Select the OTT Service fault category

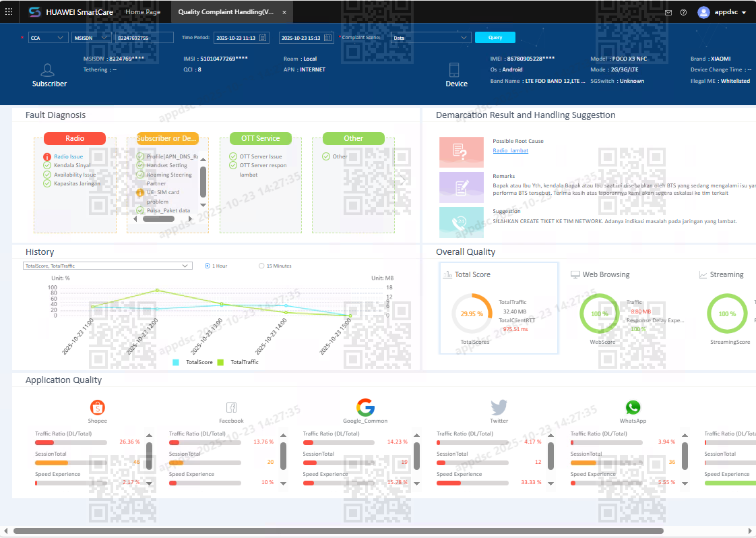pos(260,138)
